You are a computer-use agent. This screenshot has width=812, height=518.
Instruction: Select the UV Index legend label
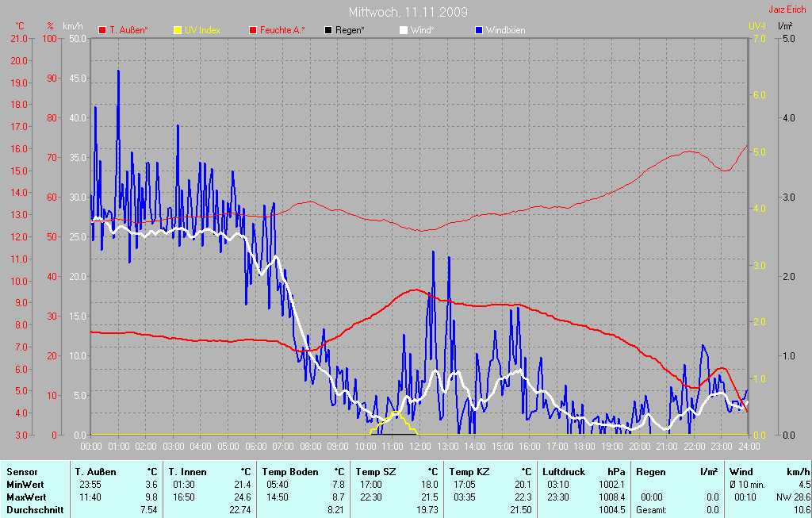[x=202, y=30]
